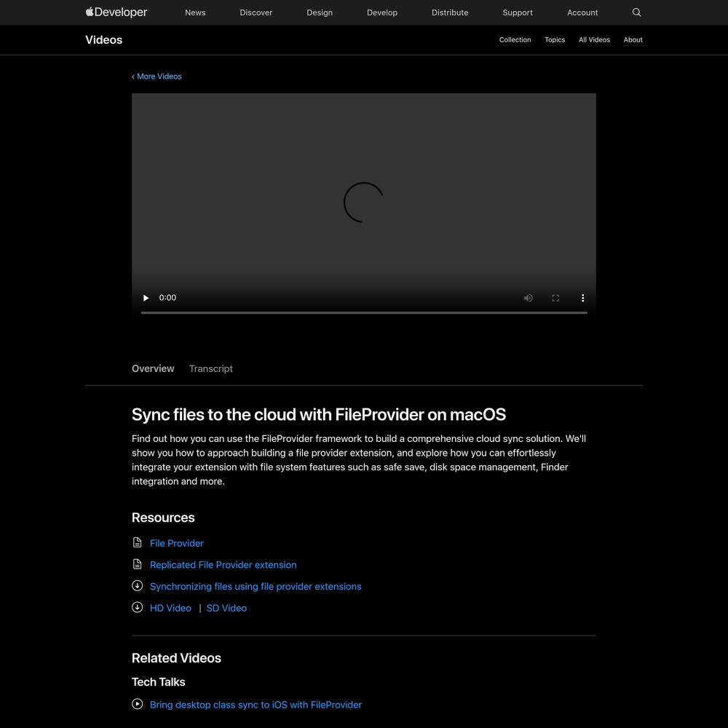Open the search magnifier icon
This screenshot has width=728, height=728.
(x=636, y=12)
